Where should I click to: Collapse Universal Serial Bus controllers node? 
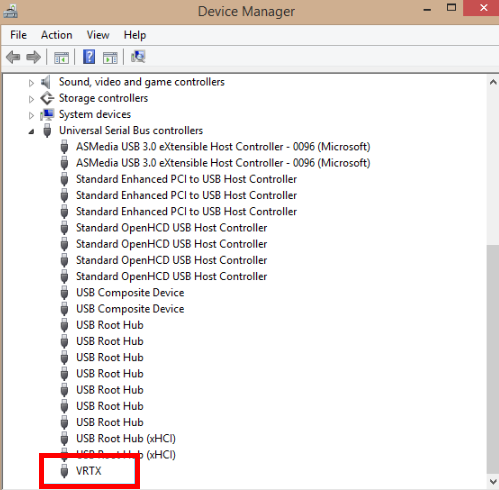[x=31, y=132]
